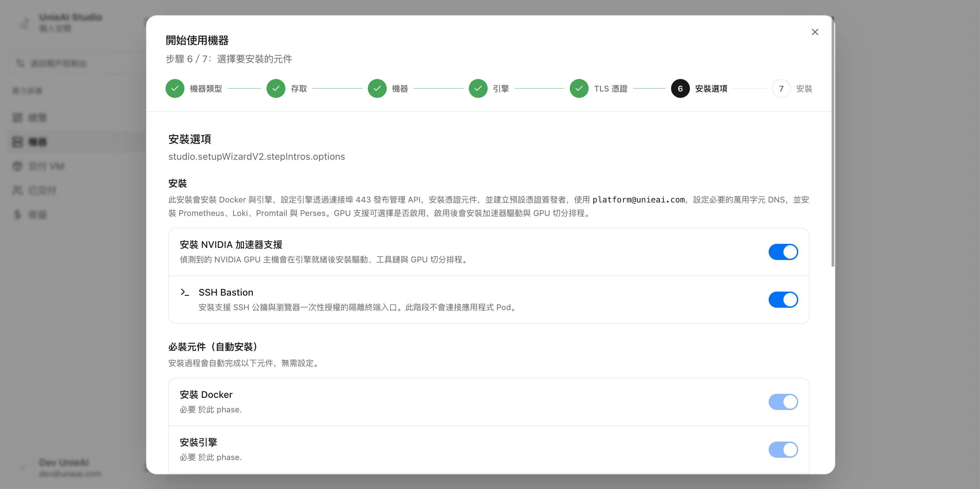This screenshot has width=980, height=489.
Task: Click the 安裝引擎 toggle switch
Action: 783,449
